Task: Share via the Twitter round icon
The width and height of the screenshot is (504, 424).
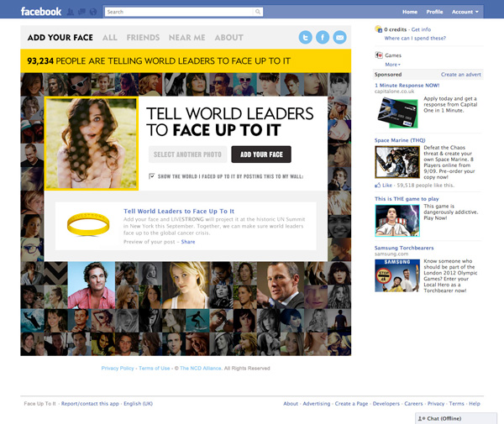Action: click(306, 37)
